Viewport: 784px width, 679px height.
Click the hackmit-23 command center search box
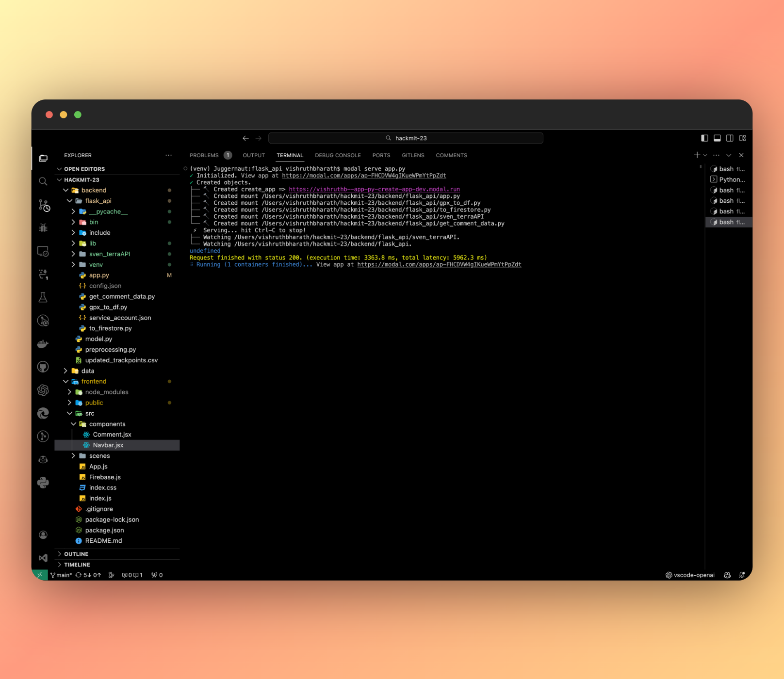pos(406,138)
